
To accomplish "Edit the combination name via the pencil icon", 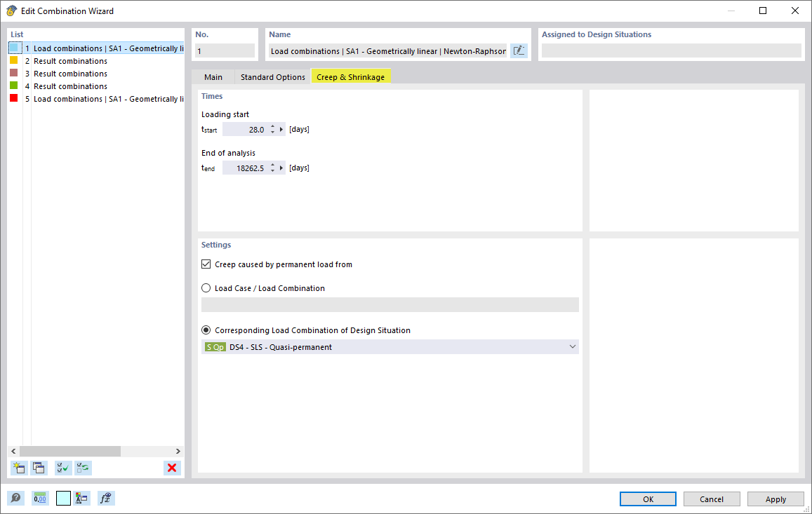I will click(x=519, y=50).
